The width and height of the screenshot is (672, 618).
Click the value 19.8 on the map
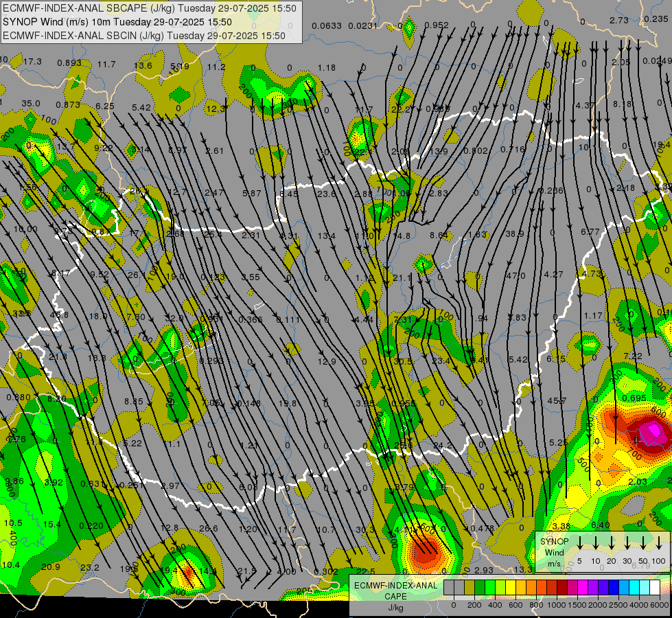287,403
